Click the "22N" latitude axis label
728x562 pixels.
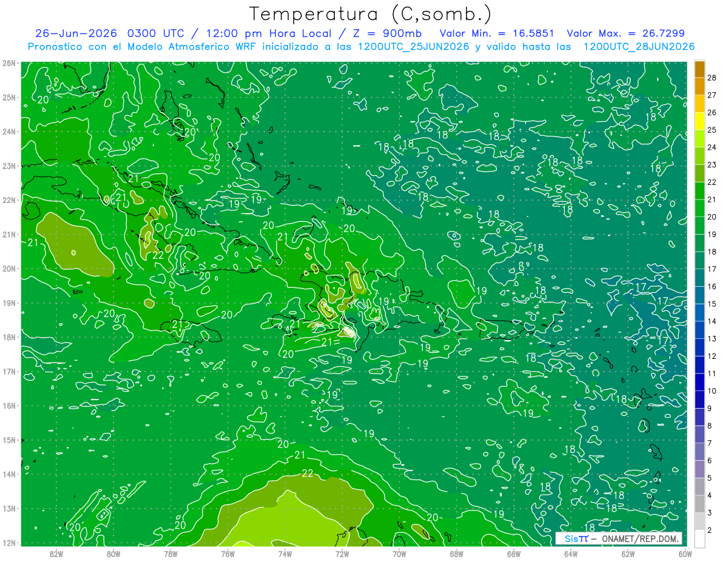(x=8, y=200)
